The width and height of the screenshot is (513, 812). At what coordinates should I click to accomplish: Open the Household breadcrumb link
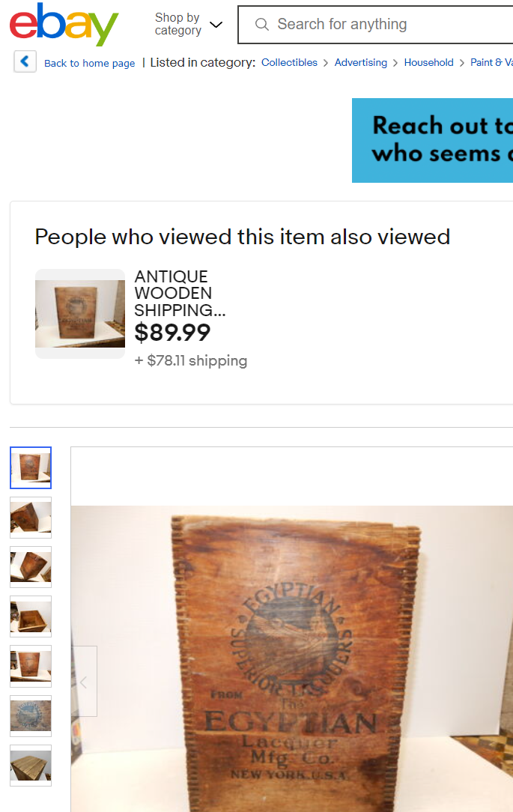(x=428, y=63)
